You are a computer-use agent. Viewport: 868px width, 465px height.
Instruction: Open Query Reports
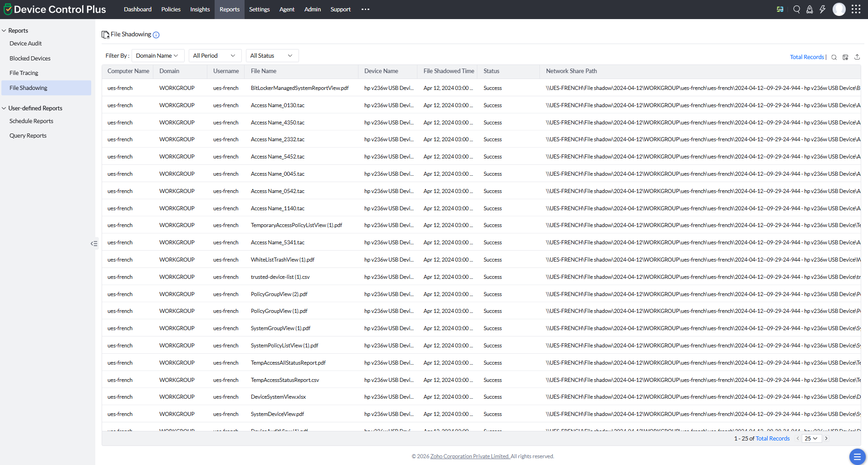point(28,136)
